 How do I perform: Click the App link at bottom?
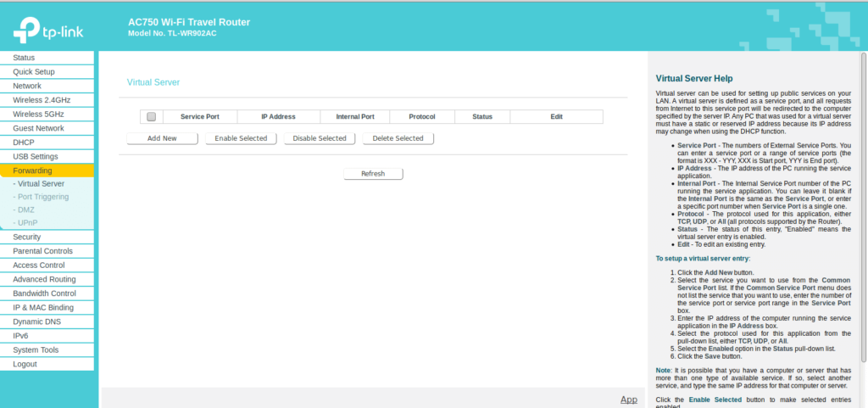pos(628,399)
